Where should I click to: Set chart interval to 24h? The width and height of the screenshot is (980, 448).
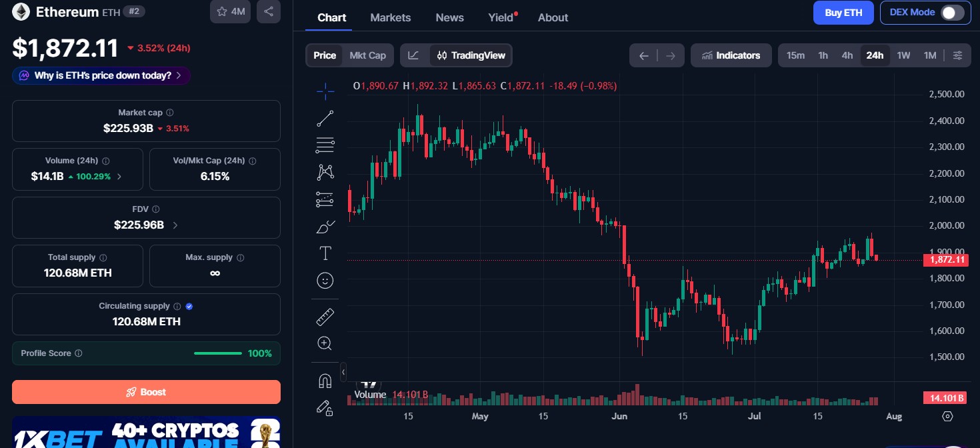(x=875, y=55)
